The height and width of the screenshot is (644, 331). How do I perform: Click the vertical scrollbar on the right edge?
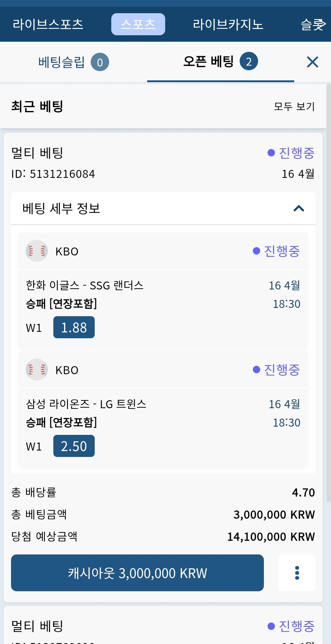click(328, 291)
